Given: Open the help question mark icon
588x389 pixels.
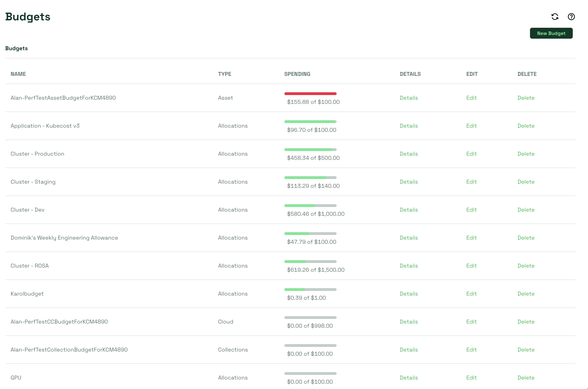Looking at the screenshot, I should click(571, 17).
